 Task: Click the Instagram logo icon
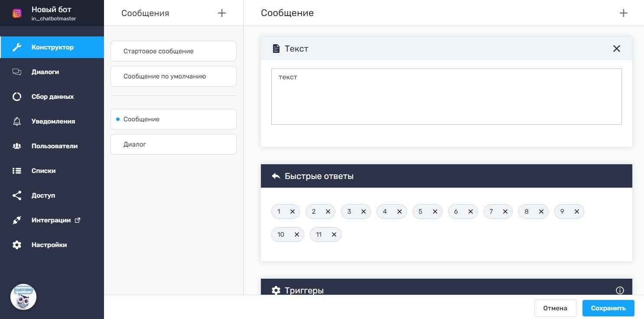[x=17, y=13]
